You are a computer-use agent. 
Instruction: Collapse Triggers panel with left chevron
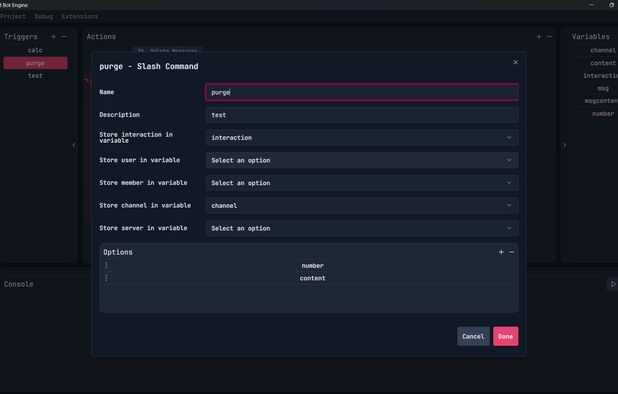74,145
